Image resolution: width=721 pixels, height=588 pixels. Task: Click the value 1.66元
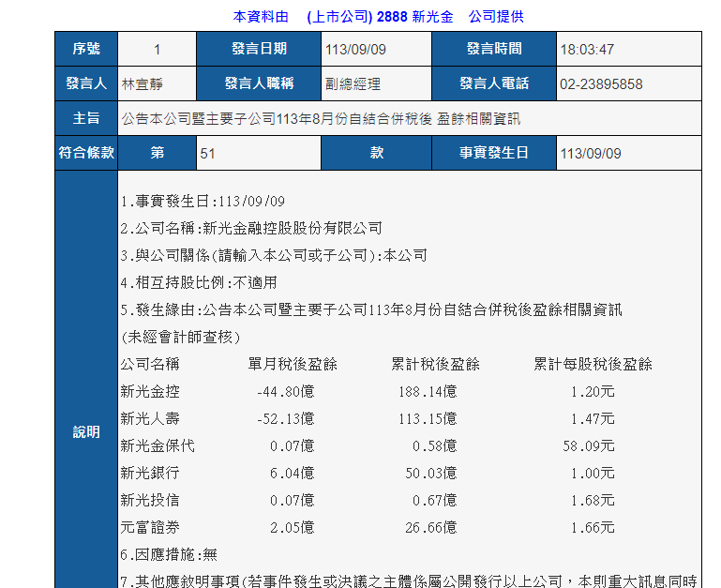tap(593, 527)
